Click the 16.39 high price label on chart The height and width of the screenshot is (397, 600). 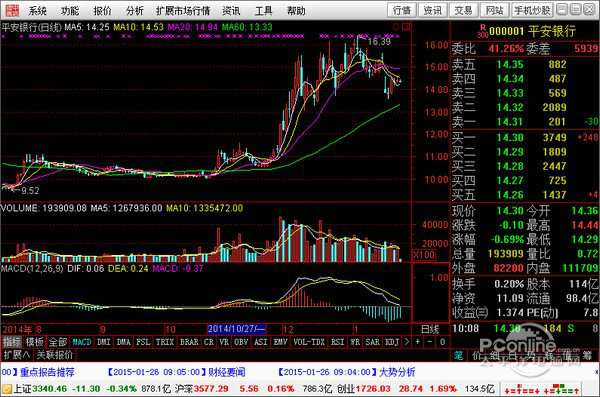tap(379, 41)
